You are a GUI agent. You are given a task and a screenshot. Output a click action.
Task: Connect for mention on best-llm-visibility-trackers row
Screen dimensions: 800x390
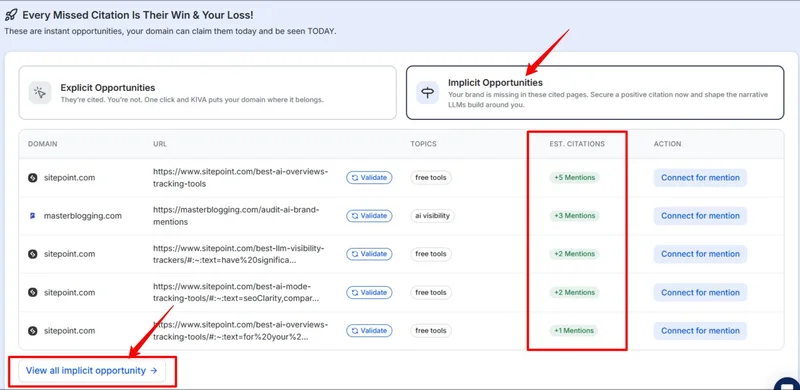[701, 254]
